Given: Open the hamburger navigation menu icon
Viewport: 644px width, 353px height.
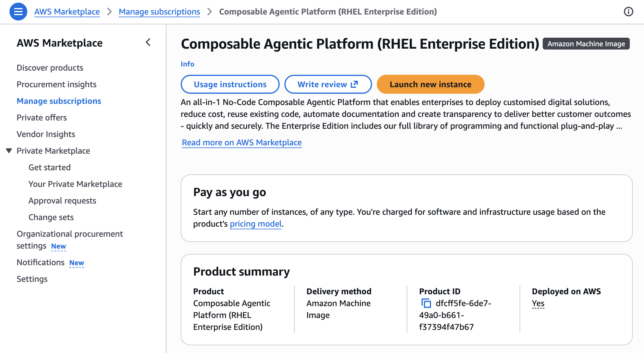Looking at the screenshot, I should pos(18,12).
